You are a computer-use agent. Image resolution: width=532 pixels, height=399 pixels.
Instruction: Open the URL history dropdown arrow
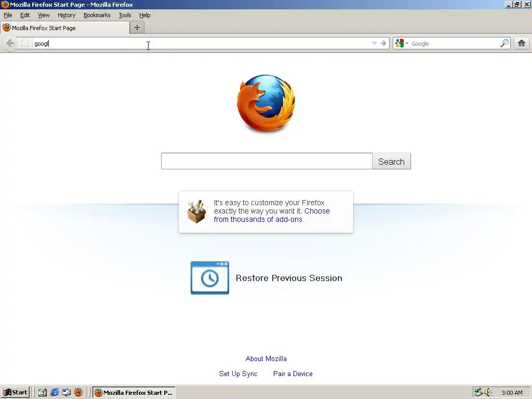pos(374,43)
